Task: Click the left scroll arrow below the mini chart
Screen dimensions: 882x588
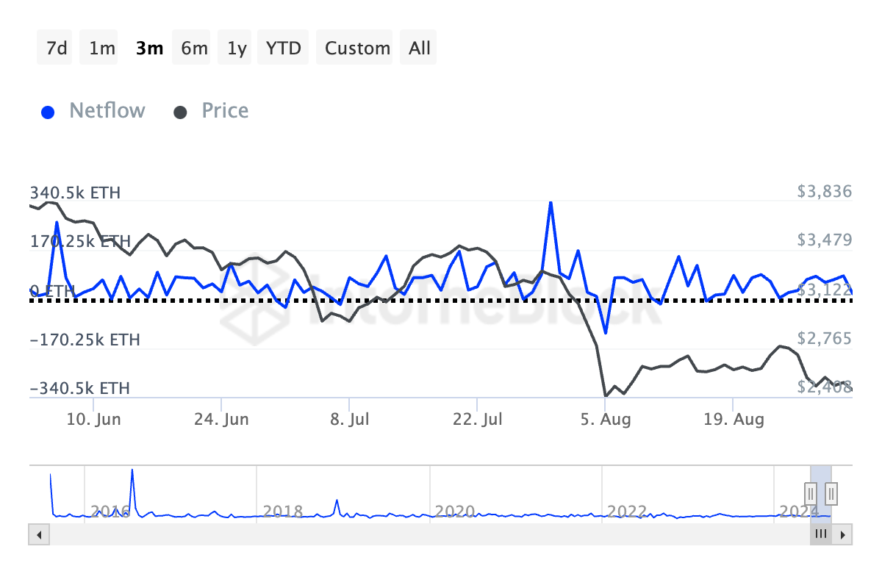Action: point(38,534)
